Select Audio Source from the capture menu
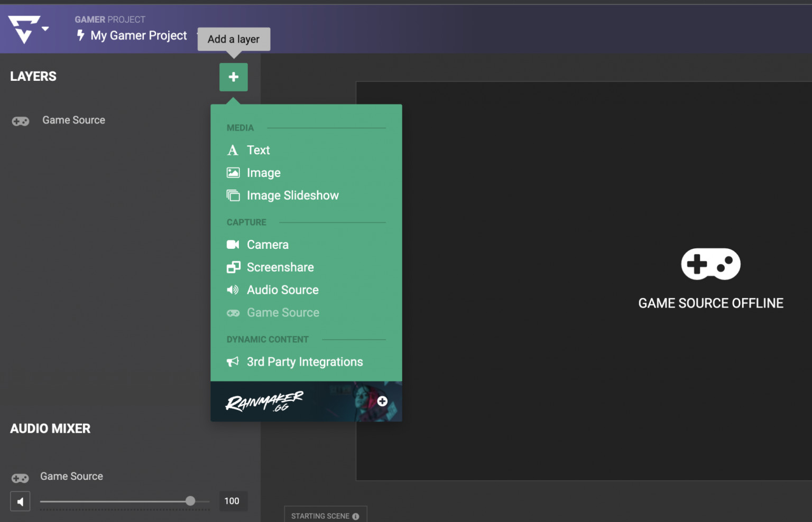The height and width of the screenshot is (522, 812). 283,290
